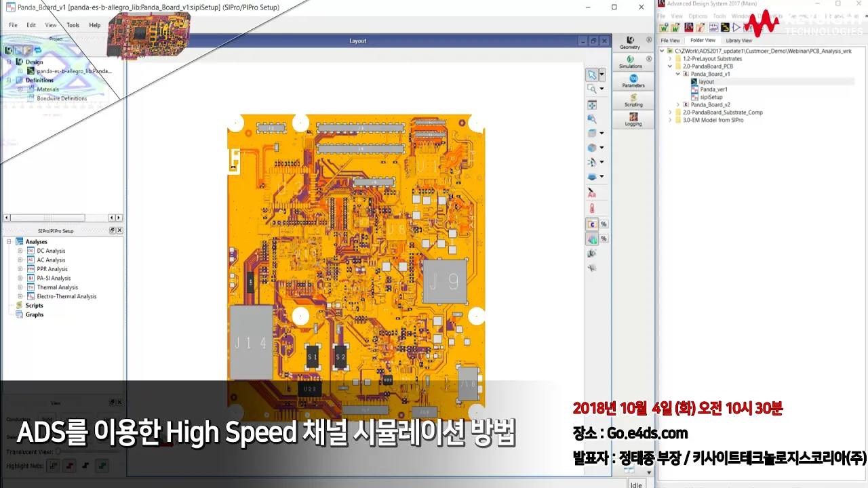The width and height of the screenshot is (868, 488).
Task: Switch to Library View tab in ADS
Action: [738, 41]
